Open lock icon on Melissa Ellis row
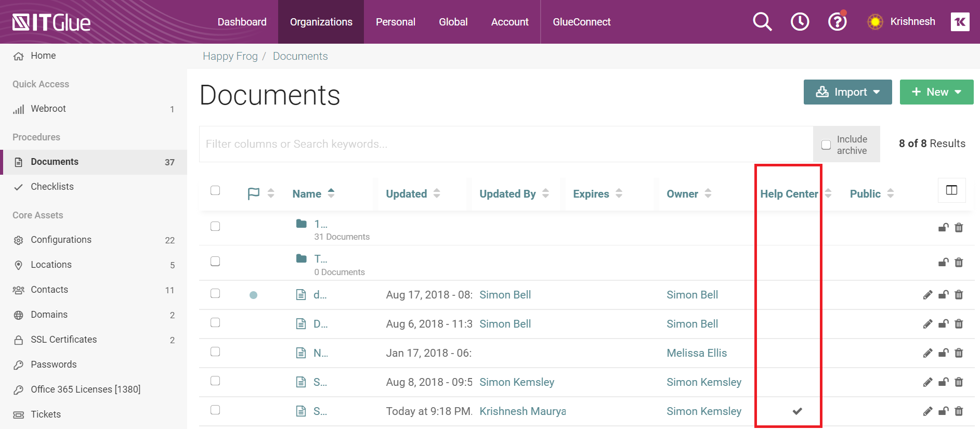Viewport: 980px width, 429px height. coord(943,353)
